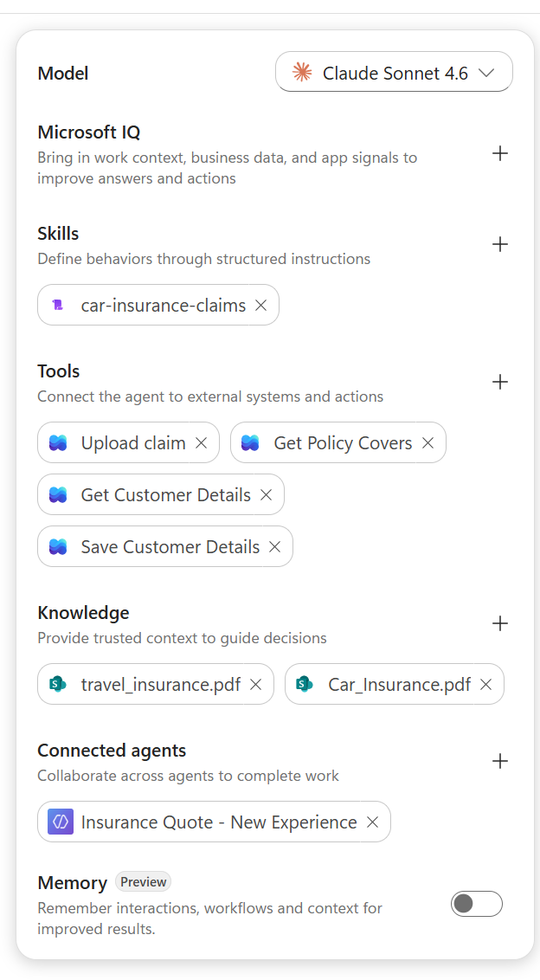Viewport: 540px width, 980px height.
Task: Remove the car-insurance-claims skill
Action: (x=261, y=305)
